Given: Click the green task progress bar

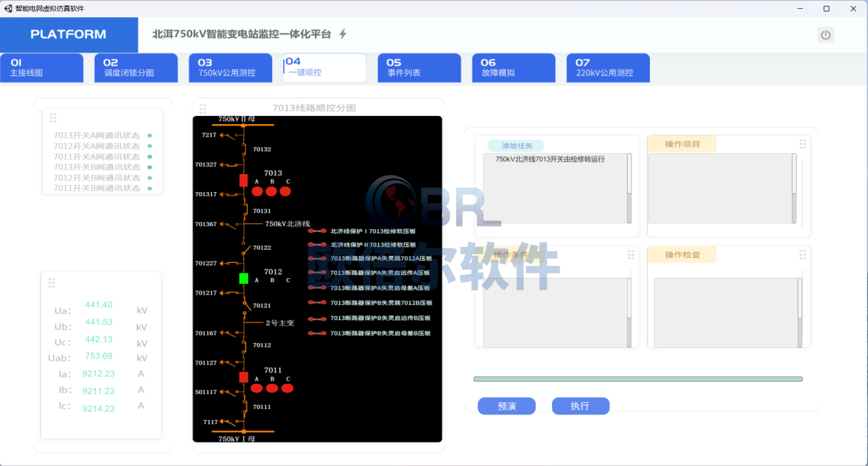Looking at the screenshot, I should [x=638, y=379].
